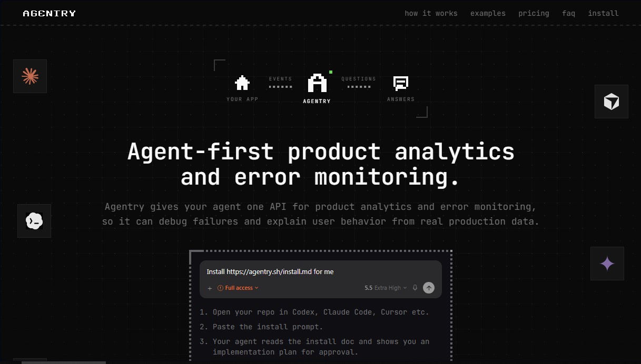Go to the examples page
This screenshot has width=641, height=364.
tap(488, 13)
